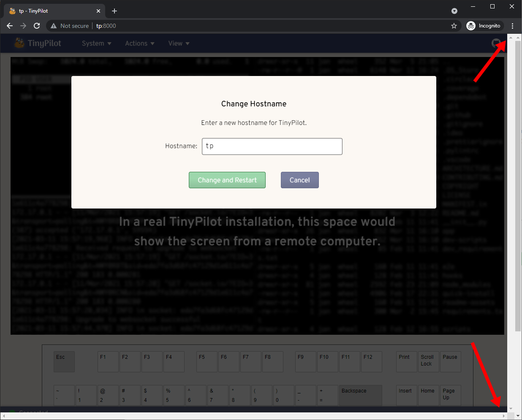Open the GitHub icon link in navbar
The width and height of the screenshot is (522, 420).
[496, 43]
